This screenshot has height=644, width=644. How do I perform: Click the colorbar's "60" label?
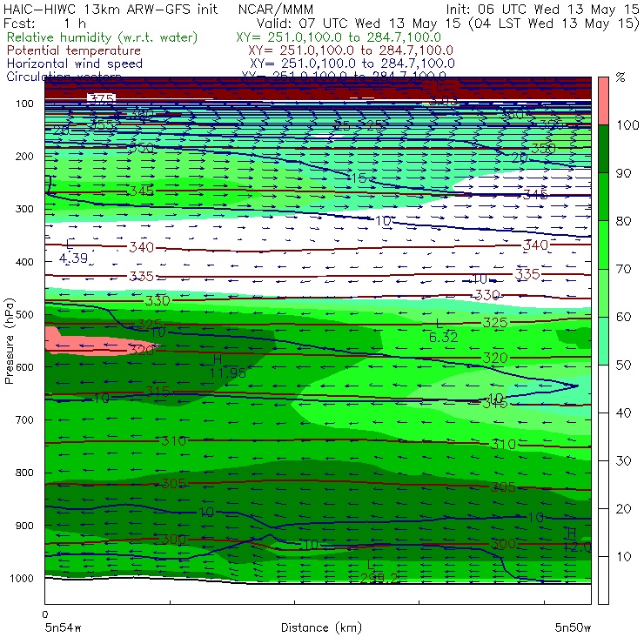coord(623,317)
